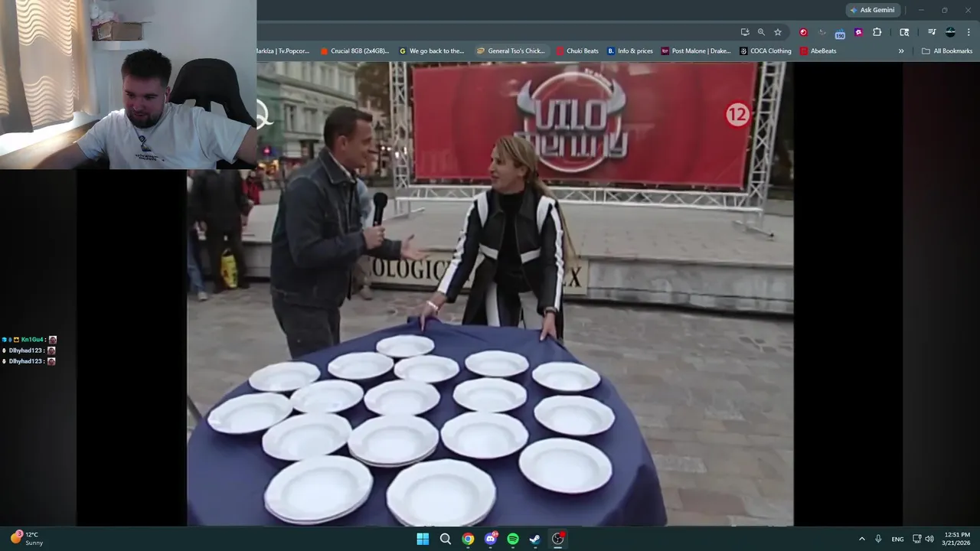Click the greyed-out extension icon beside the red one
Image resolution: width=980 pixels, height=551 pixels.
click(x=822, y=32)
